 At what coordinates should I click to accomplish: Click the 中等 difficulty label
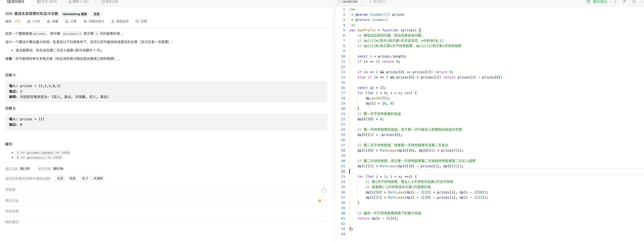[x=17, y=21]
